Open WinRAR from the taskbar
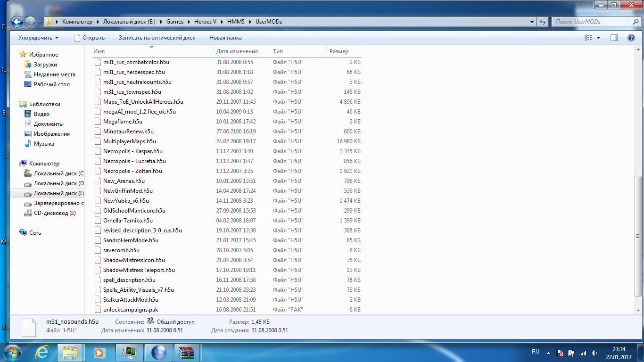 pos(187,353)
